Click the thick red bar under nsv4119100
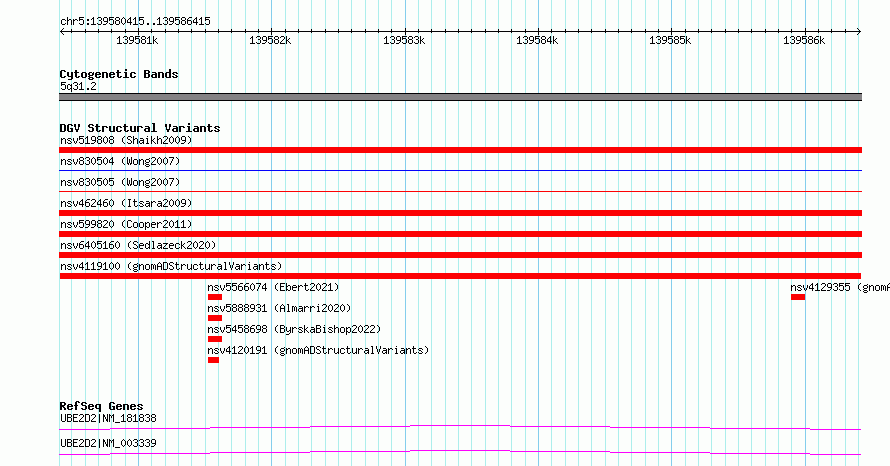Screen dimensions: 890x466 460,276
